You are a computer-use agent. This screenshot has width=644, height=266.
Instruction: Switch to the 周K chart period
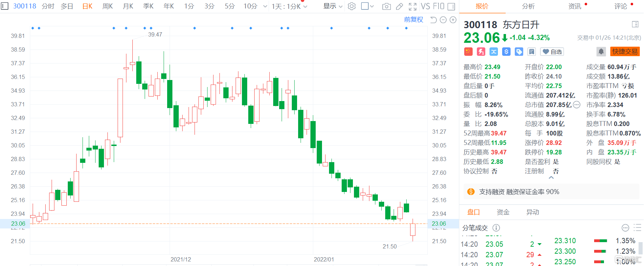click(107, 6)
